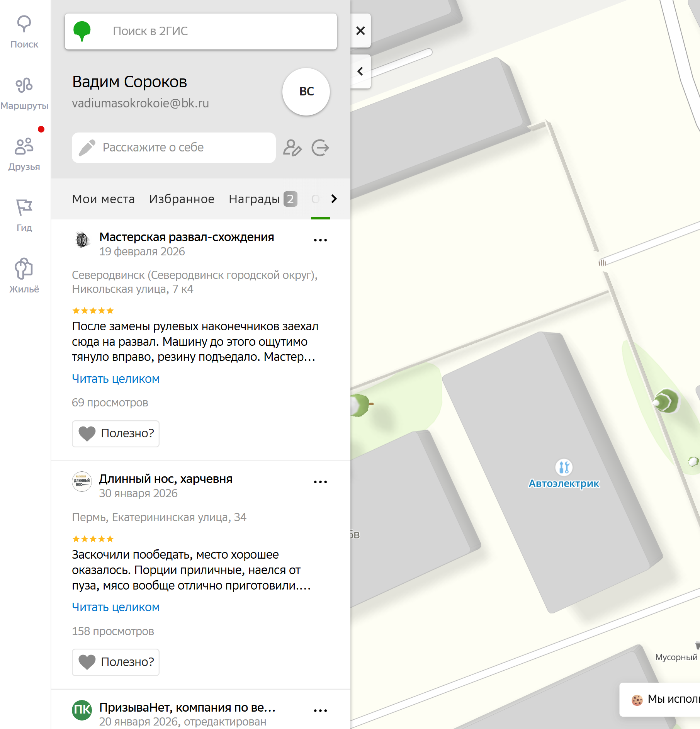Open options menu for Длинный нос review
700x729 pixels.
click(320, 482)
